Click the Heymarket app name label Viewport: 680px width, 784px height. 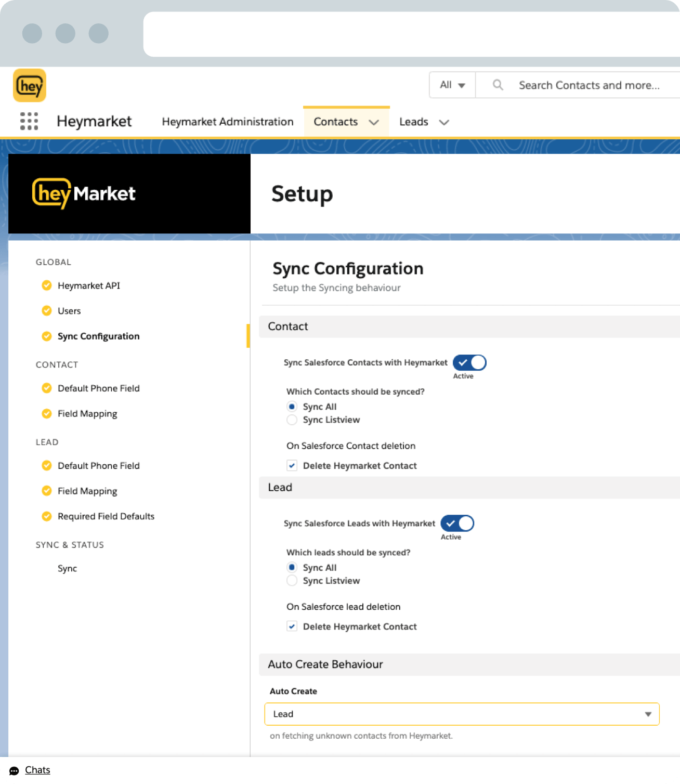click(x=94, y=121)
